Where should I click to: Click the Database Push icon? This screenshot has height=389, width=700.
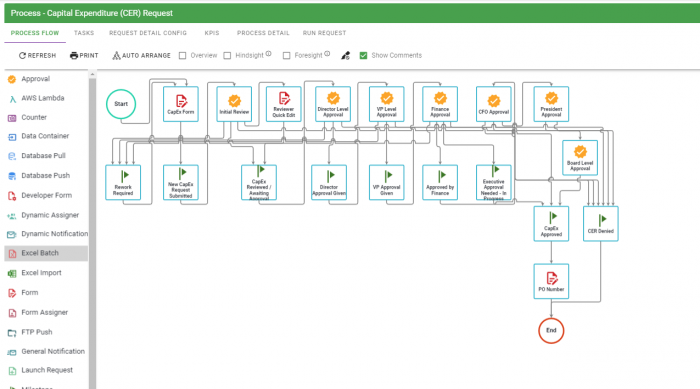click(12, 176)
